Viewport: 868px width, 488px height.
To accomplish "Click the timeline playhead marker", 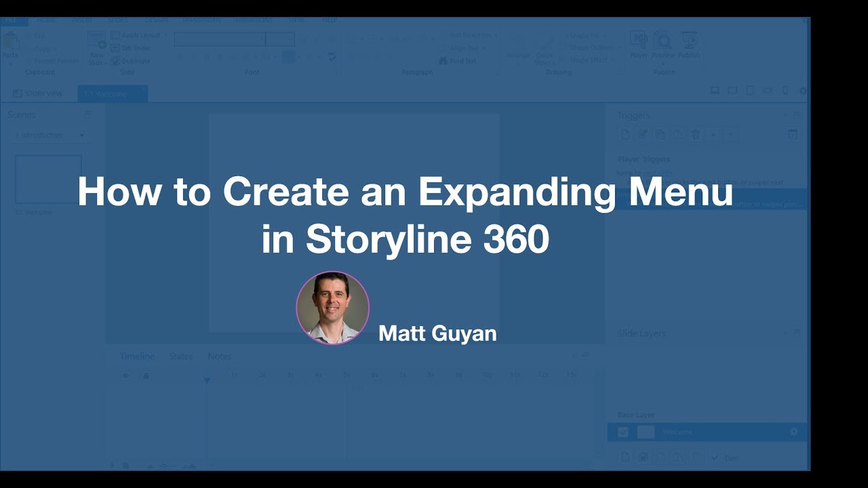I will [208, 381].
